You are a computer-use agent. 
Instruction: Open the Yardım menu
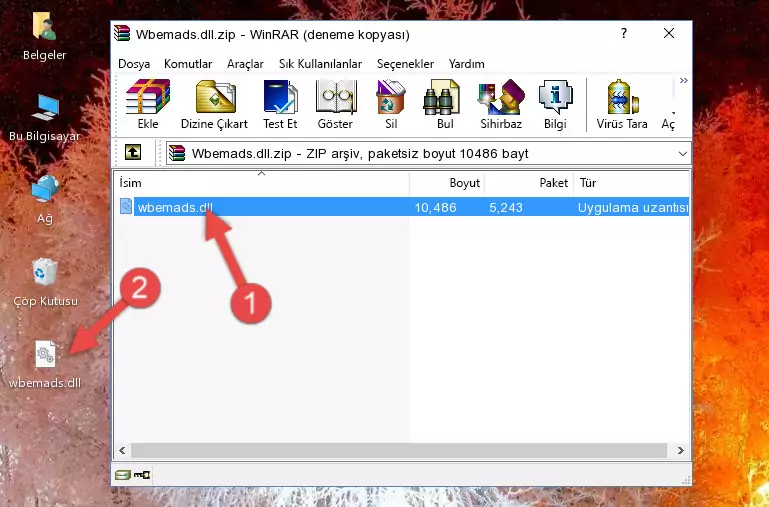coord(466,64)
